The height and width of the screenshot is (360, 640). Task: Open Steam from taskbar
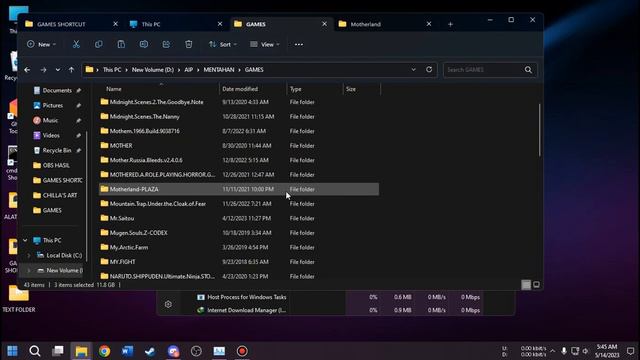150,351
